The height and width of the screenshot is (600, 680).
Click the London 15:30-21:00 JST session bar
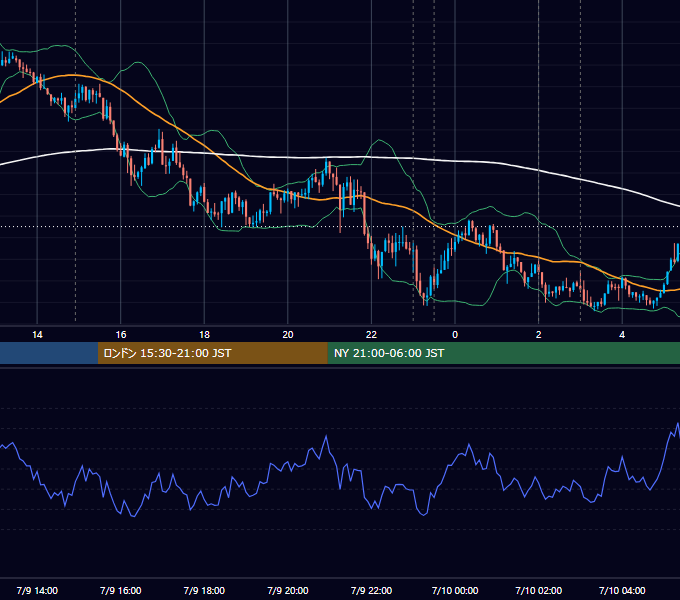coord(212,353)
